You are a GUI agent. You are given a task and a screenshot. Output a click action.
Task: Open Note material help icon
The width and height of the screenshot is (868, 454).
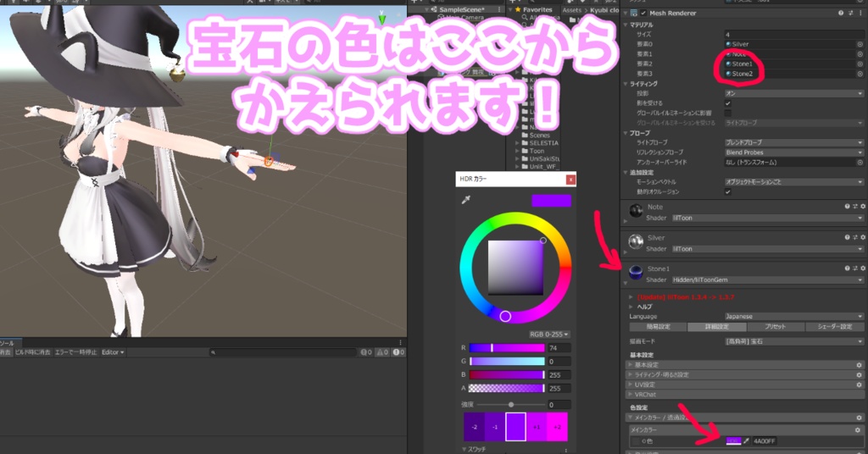[847, 207]
